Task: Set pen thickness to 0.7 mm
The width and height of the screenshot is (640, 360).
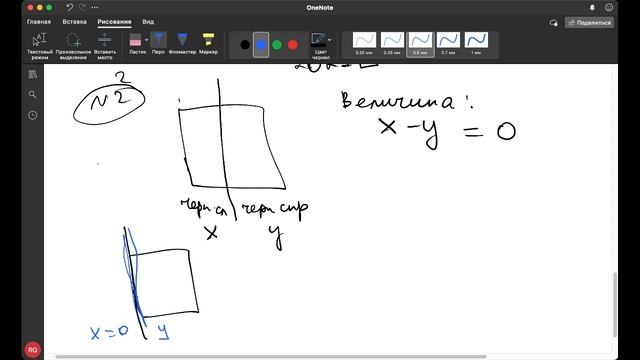Action: [x=448, y=44]
